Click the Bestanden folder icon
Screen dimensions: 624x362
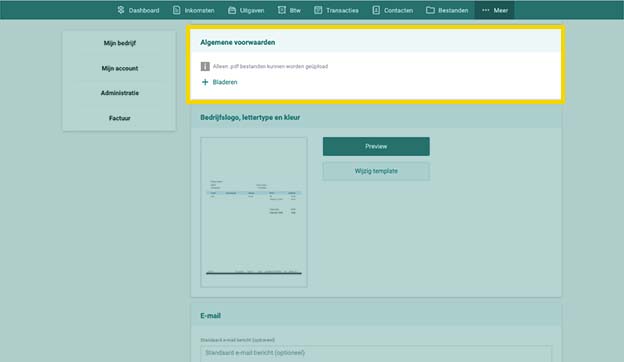(x=430, y=10)
